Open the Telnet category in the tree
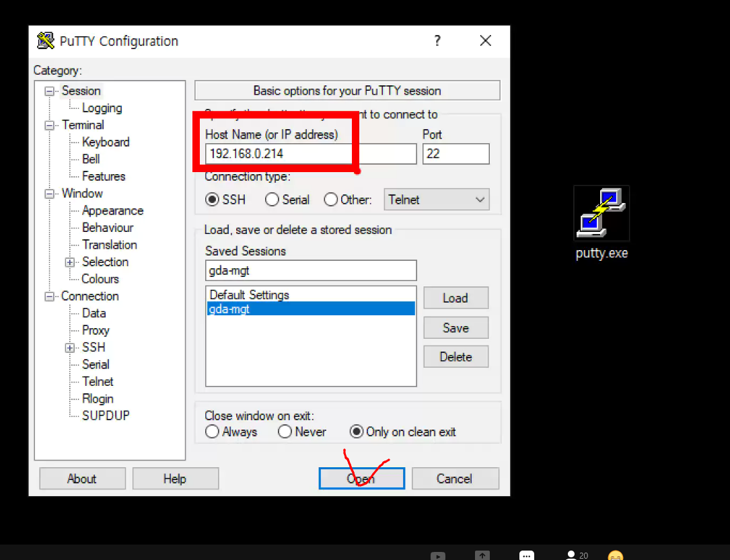730x560 pixels. pyautogui.click(x=98, y=382)
